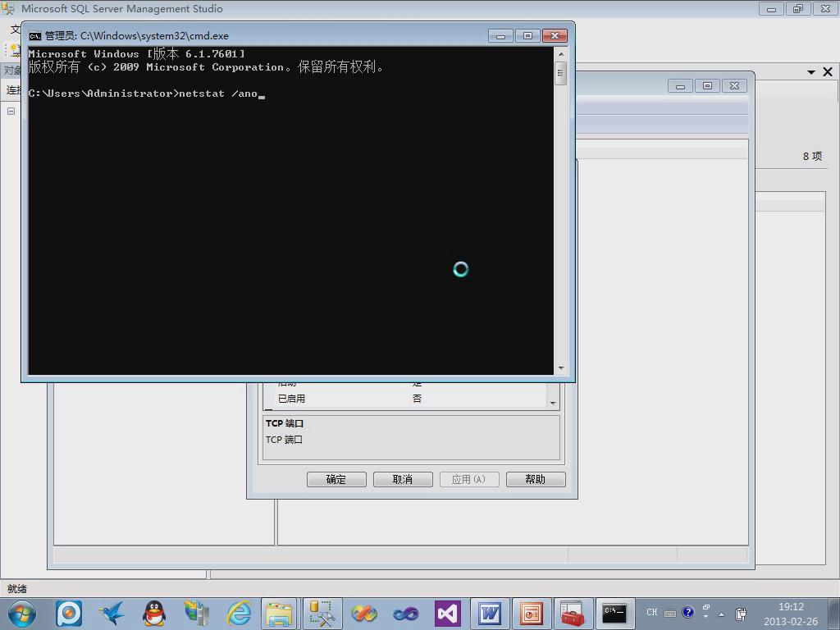This screenshot has height=630, width=840.
Task: Open the Windows Start menu orb
Action: [x=21, y=614]
